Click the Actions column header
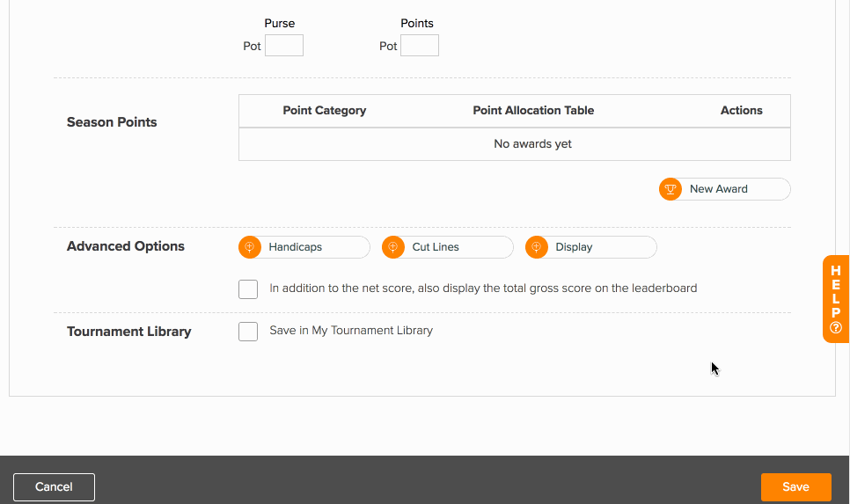850x504 pixels. [741, 111]
